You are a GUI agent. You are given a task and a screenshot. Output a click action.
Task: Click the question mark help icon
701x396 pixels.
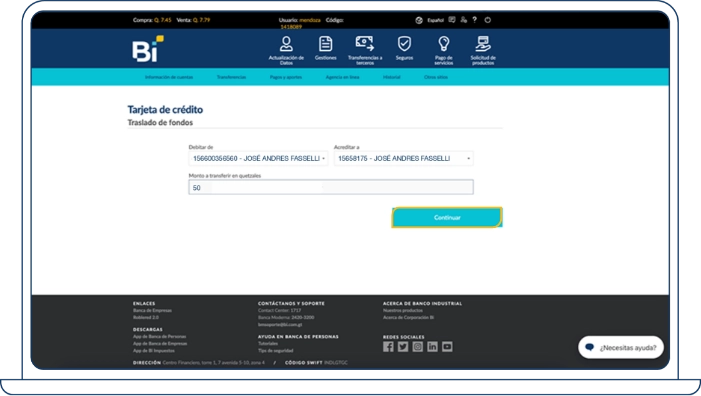tap(475, 20)
